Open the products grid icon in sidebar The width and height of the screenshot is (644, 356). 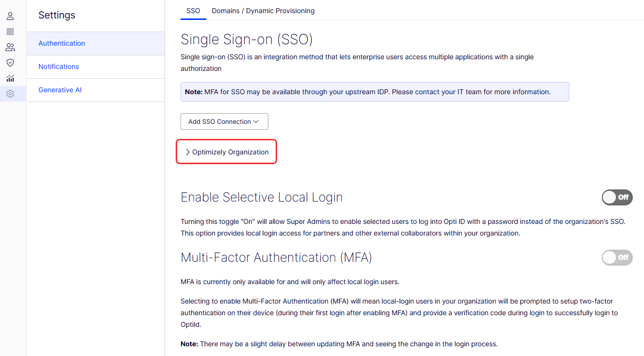[10, 32]
